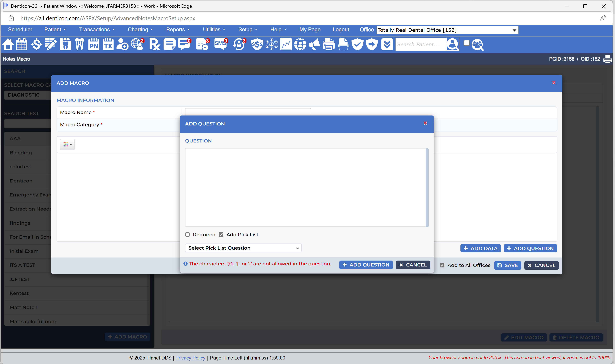Image resolution: width=615 pixels, height=364 pixels.
Task: Open the Transactions menu
Action: pyautogui.click(x=97, y=29)
